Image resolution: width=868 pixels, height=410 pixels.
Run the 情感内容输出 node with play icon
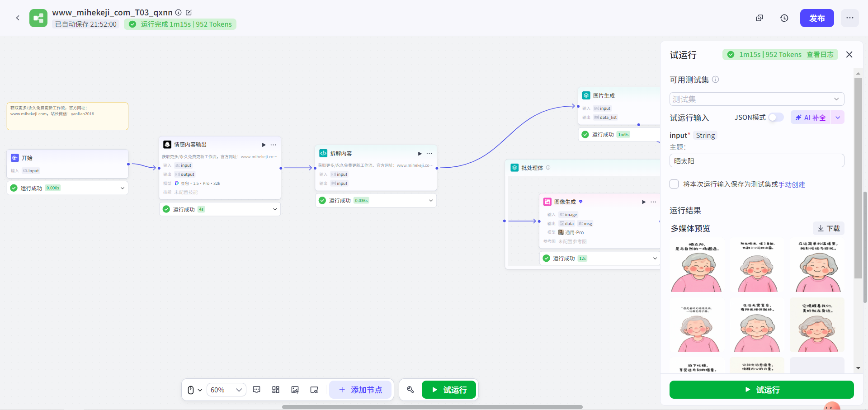(264, 145)
